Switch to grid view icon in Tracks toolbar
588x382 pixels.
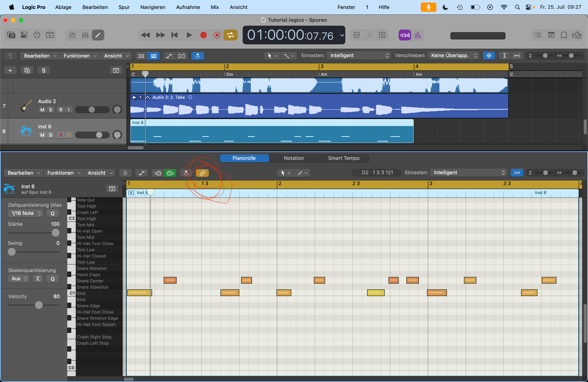pyautogui.click(x=141, y=56)
